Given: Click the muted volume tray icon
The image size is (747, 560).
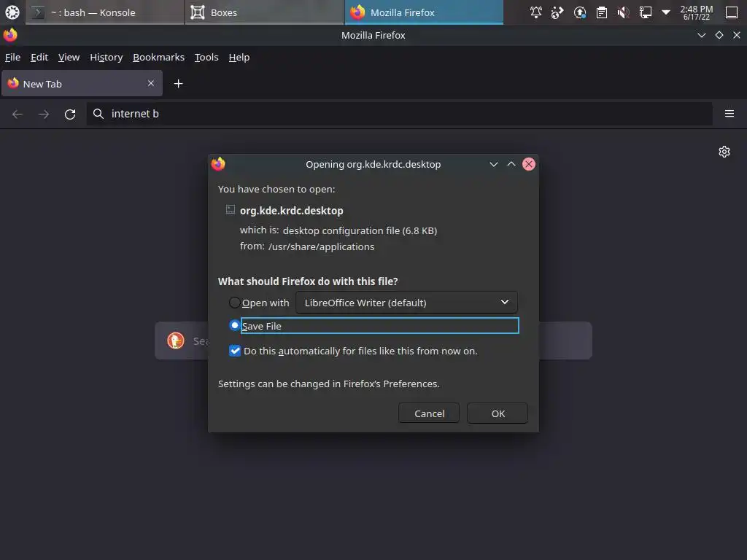Looking at the screenshot, I should click(x=623, y=12).
